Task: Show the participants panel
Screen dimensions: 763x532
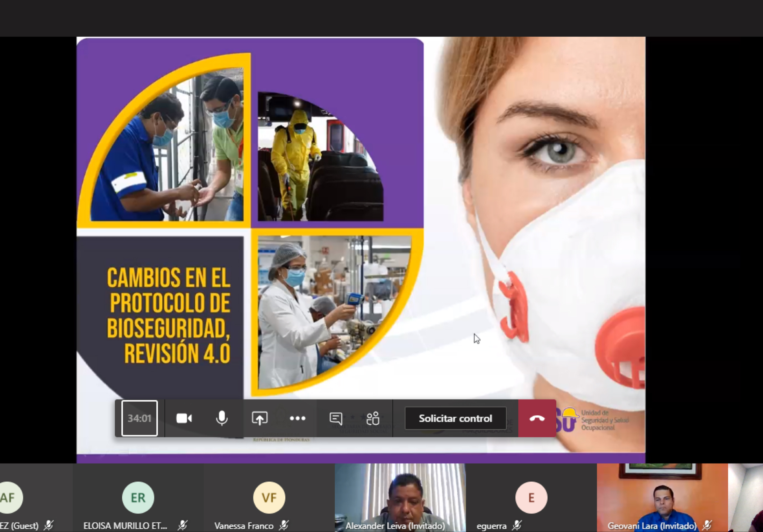Action: 373,418
